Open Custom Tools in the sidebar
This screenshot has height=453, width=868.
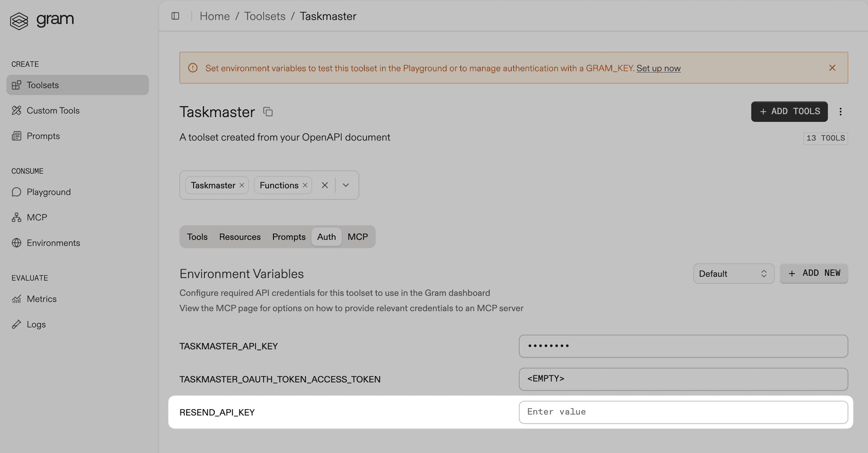pos(54,110)
